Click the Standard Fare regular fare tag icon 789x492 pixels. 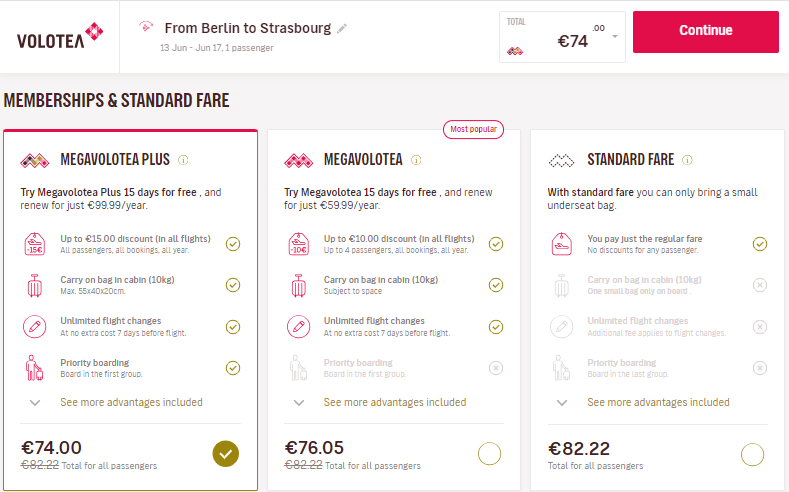coord(562,244)
